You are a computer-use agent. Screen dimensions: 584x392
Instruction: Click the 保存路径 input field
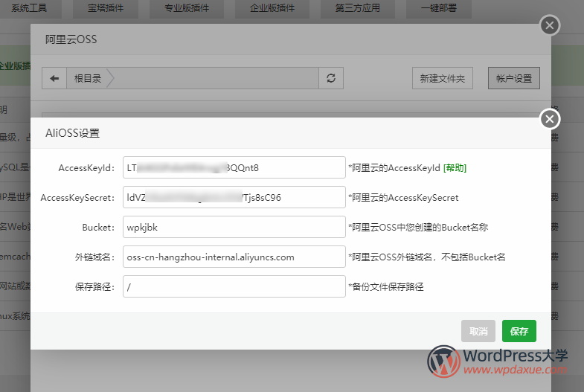pyautogui.click(x=234, y=286)
